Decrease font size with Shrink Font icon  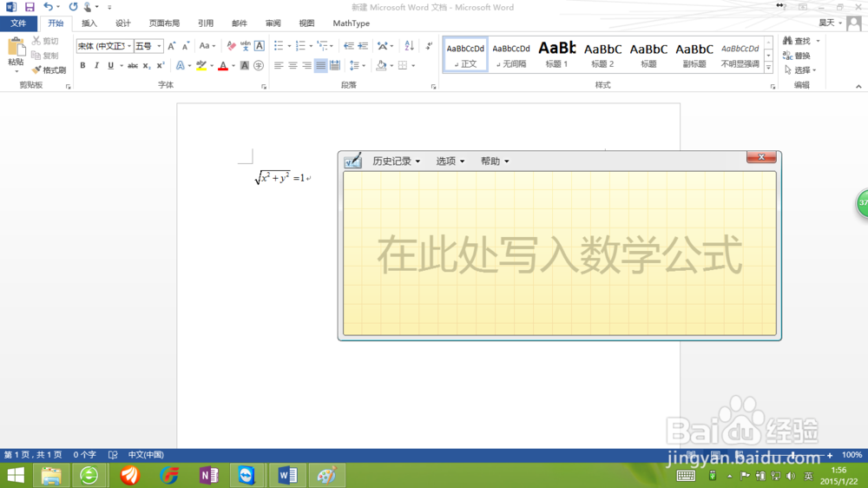click(186, 46)
